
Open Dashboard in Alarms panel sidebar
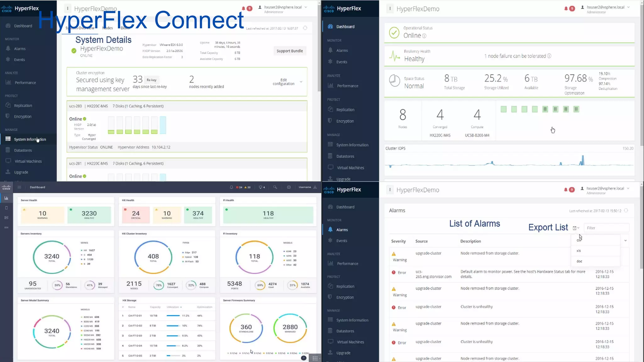point(345,207)
